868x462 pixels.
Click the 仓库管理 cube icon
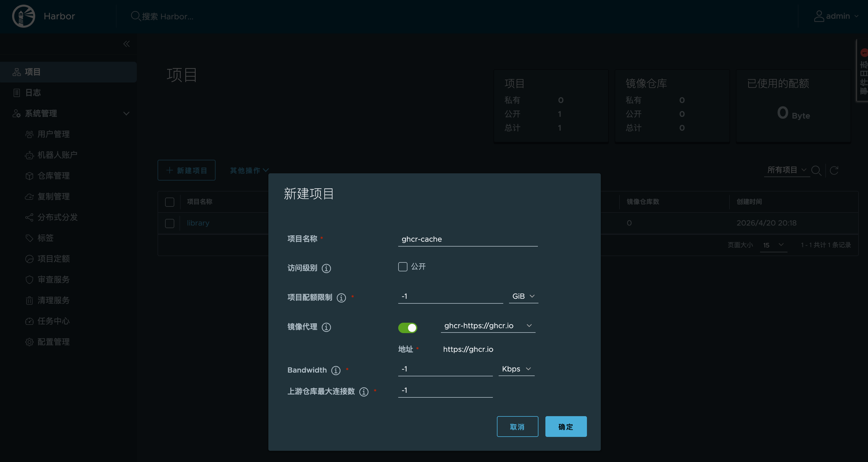(29, 176)
